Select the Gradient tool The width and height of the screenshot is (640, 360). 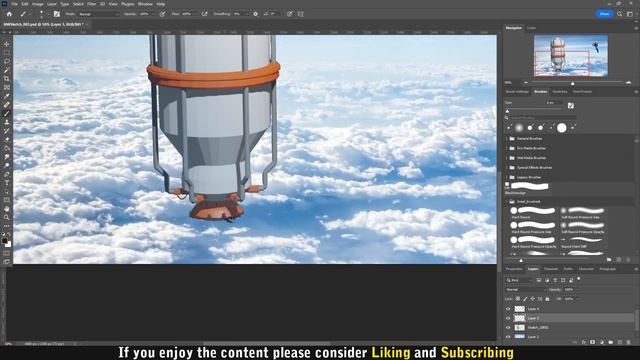(7, 148)
